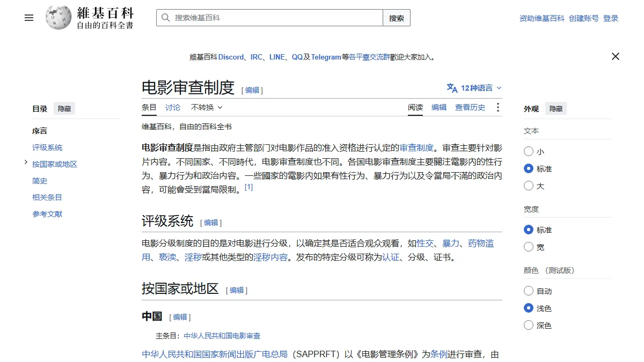Open the 暴力 link
This screenshot has height=362, width=644.
451,243
